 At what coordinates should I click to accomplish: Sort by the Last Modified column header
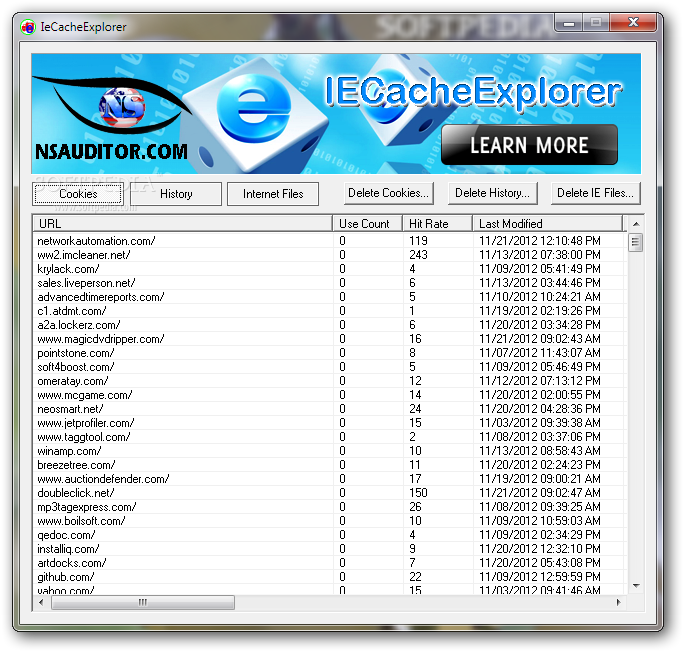pyautogui.click(x=547, y=224)
